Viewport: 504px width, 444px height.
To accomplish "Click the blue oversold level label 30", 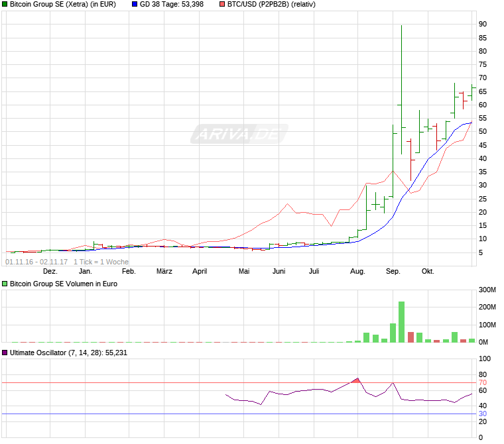I will 483,414.
